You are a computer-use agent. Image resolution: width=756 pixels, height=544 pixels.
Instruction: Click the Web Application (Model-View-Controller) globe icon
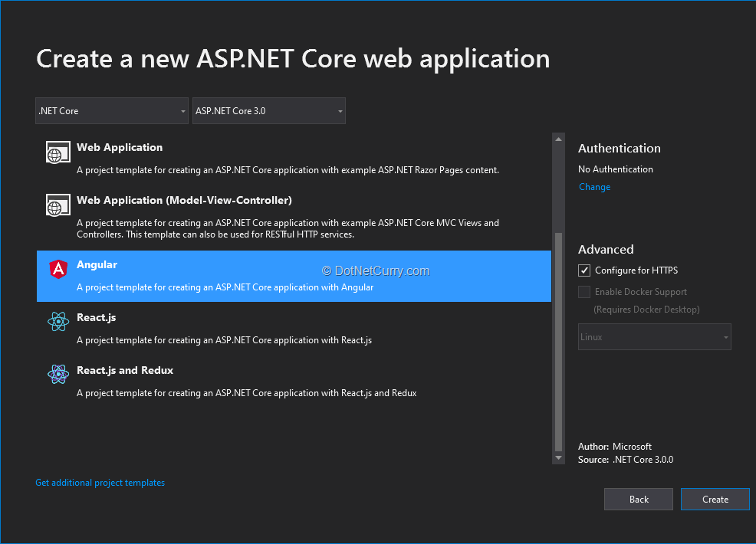click(x=58, y=205)
